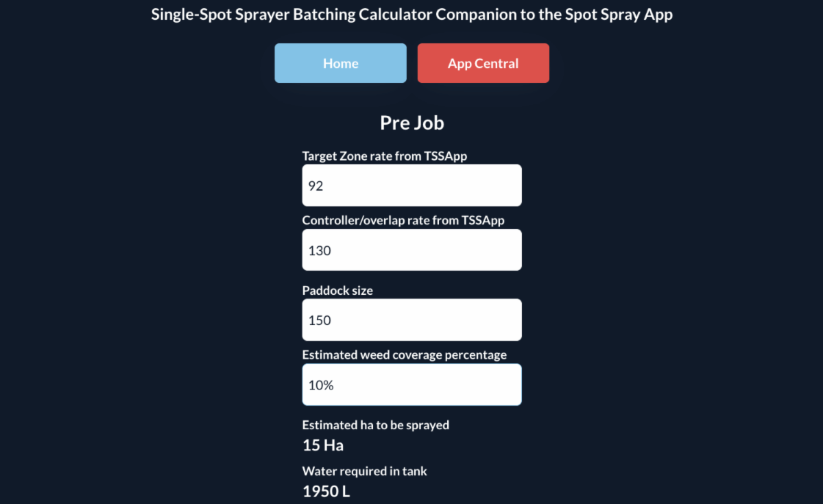The width and height of the screenshot is (823, 504).
Task: Focus the Target Zone rate input field
Action: coord(411,185)
